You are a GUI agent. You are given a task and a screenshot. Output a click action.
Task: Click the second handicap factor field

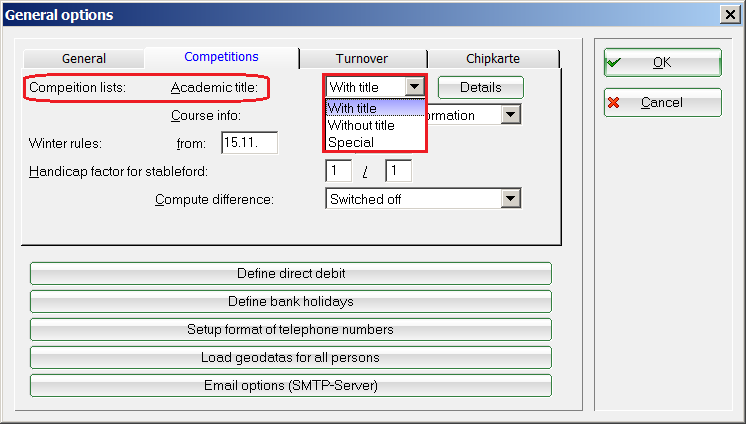tap(398, 171)
